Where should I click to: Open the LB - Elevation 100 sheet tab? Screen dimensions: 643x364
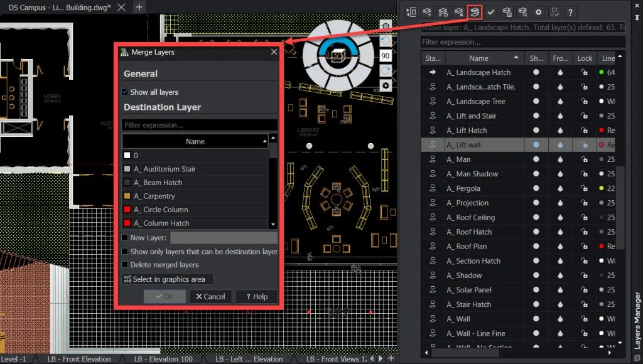(x=163, y=359)
